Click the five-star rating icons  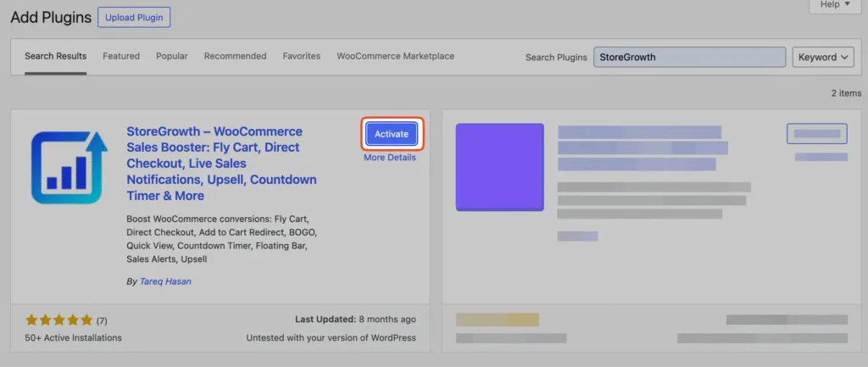pyautogui.click(x=58, y=320)
